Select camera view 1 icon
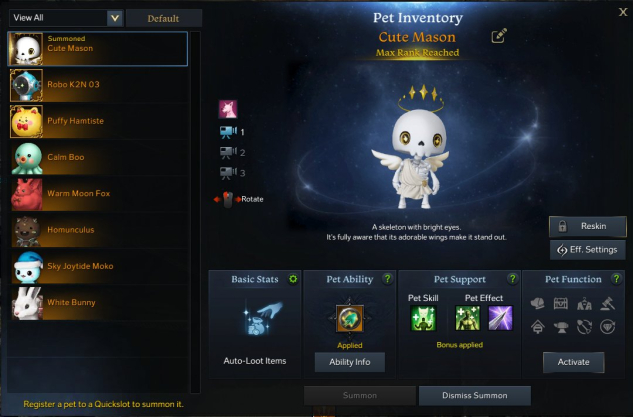633x417 pixels. coord(228,132)
